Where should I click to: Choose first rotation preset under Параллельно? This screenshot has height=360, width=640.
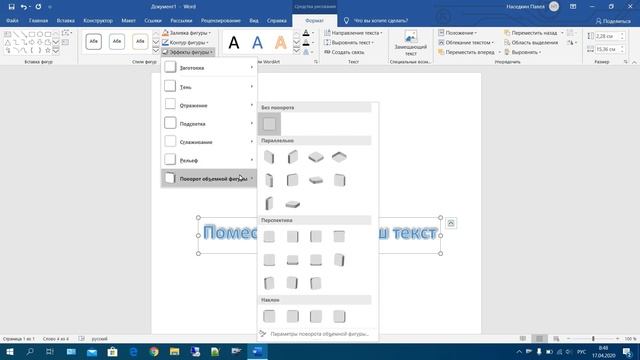269,157
